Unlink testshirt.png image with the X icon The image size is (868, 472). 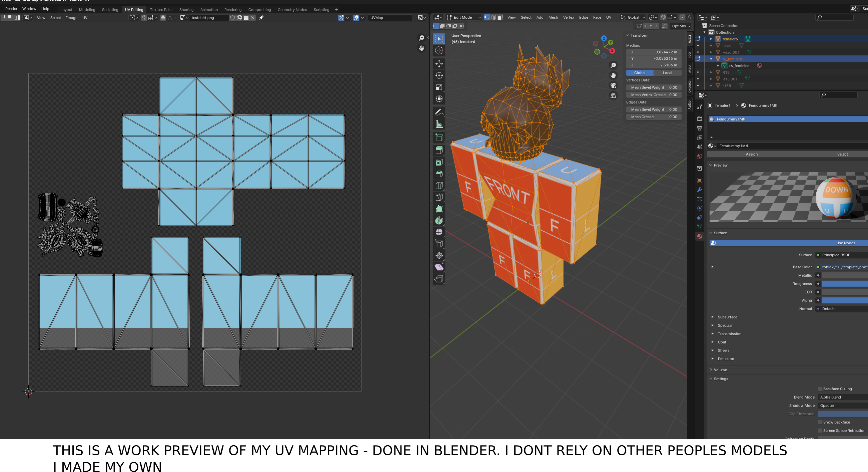click(253, 18)
